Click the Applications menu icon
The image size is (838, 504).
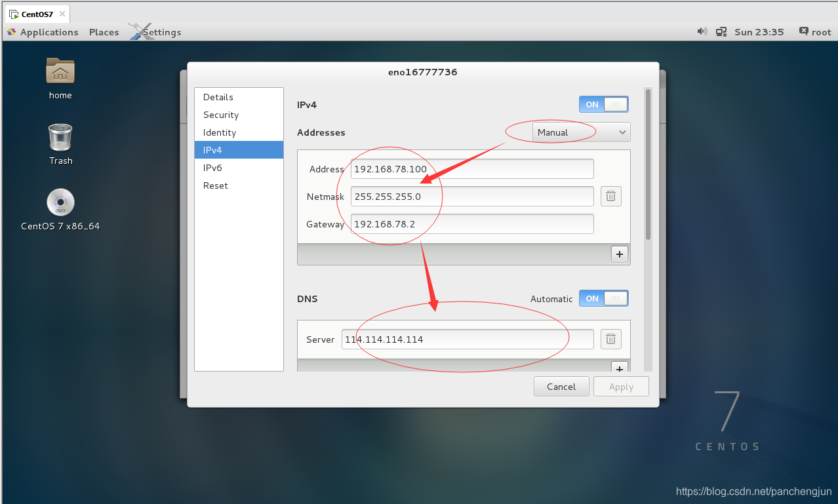[11, 32]
